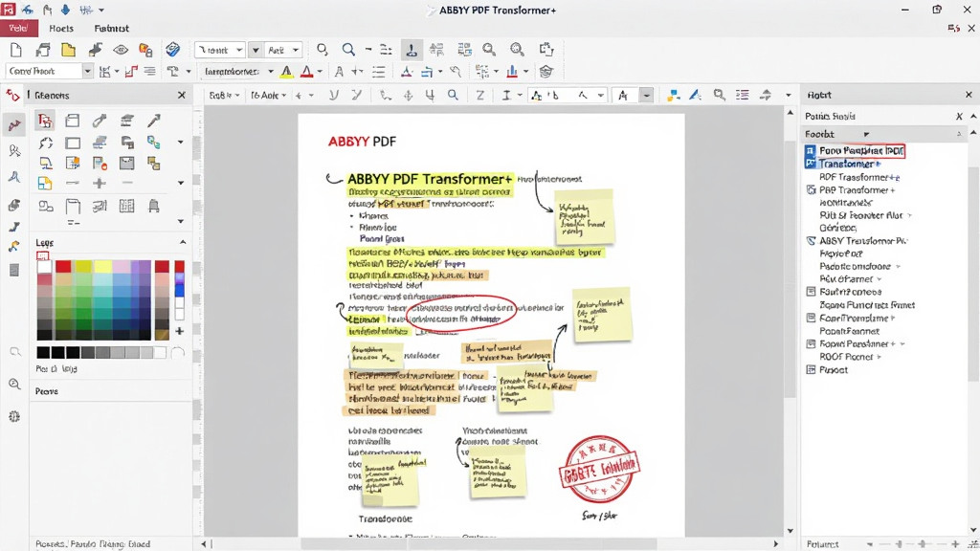Expand first tool row arrow in left panel
The height and width of the screenshot is (551, 980).
click(x=181, y=143)
